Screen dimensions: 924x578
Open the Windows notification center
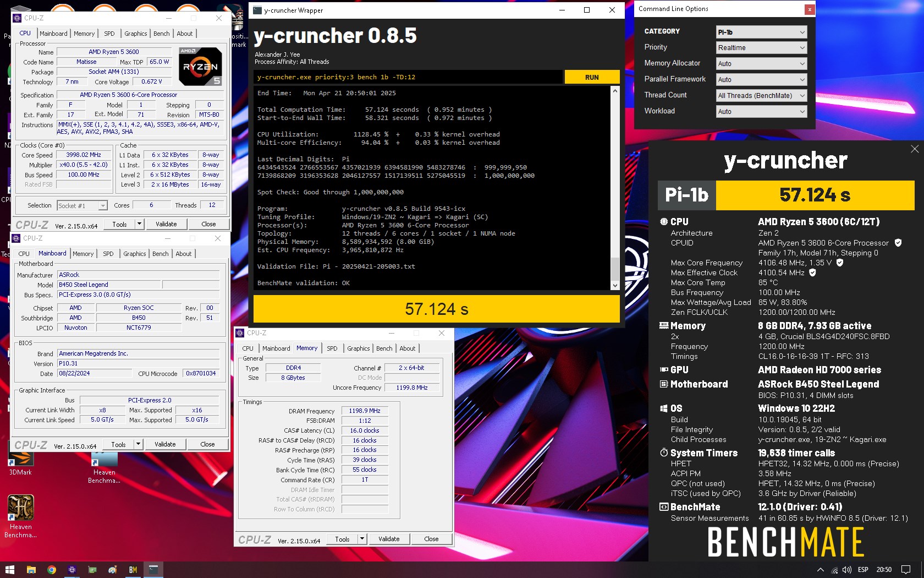906,570
